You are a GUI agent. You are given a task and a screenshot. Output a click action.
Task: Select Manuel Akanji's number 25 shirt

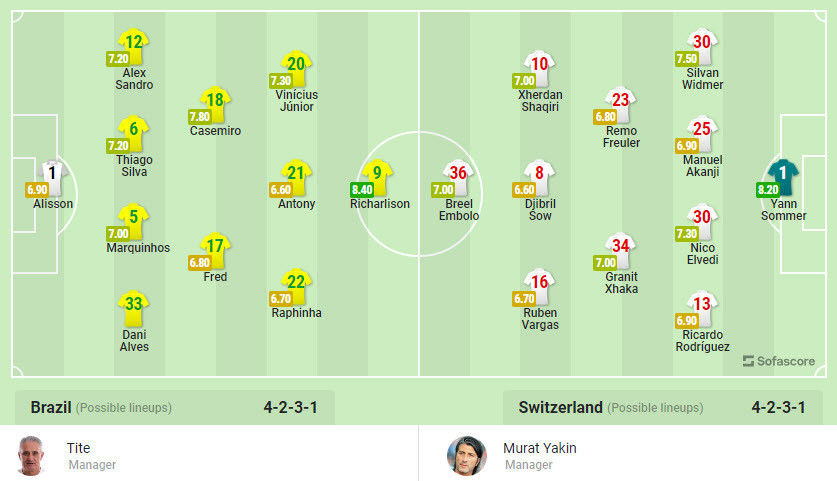coord(702,129)
